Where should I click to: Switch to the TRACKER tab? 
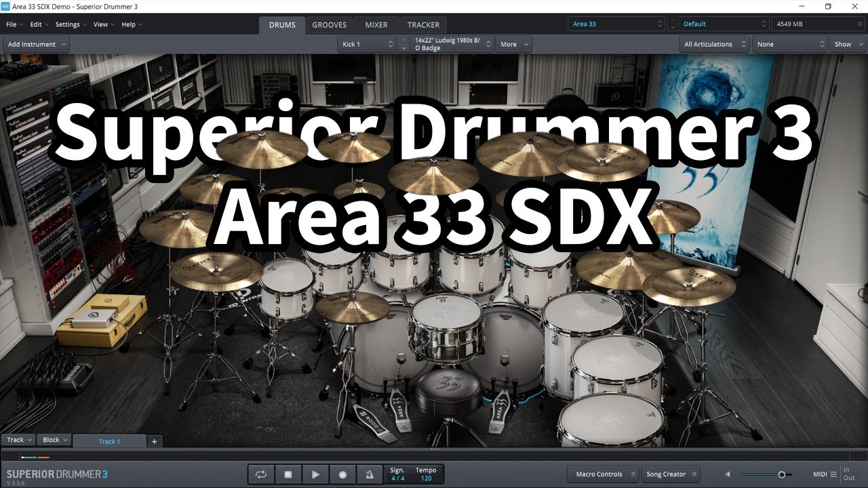423,25
